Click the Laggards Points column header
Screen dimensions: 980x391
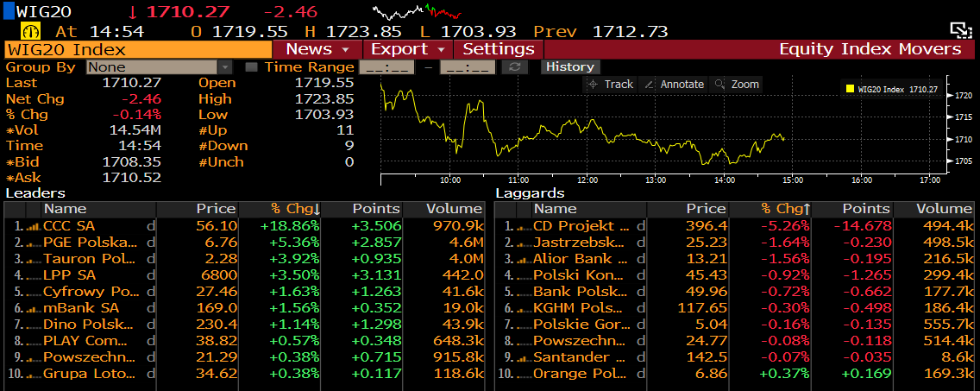pyautogui.click(x=851, y=209)
